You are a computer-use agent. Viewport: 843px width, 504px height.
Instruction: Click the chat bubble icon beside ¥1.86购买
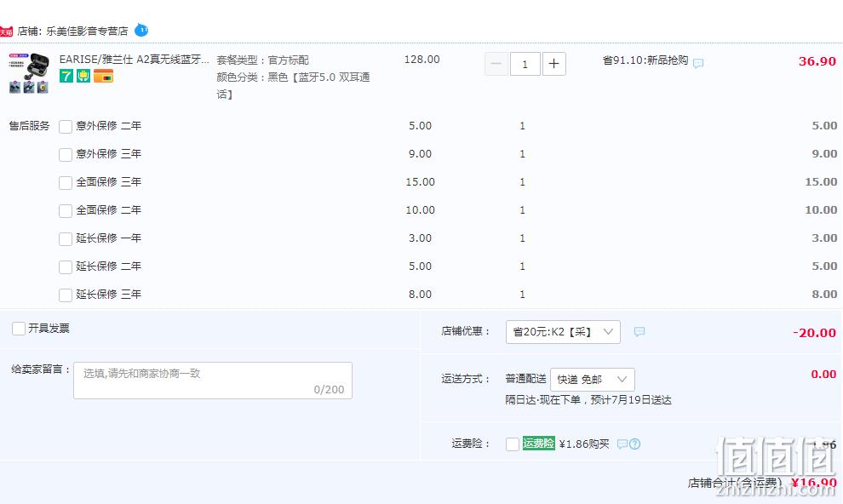tap(622, 444)
